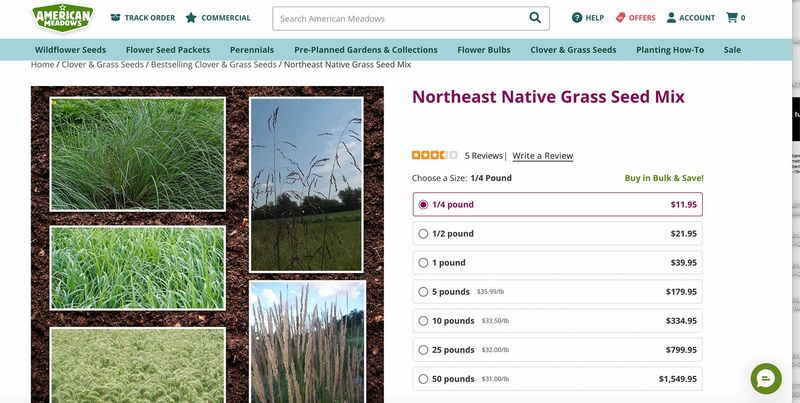Open the Perennials menu
Image resolution: width=800 pixels, height=403 pixels.
[x=252, y=50]
